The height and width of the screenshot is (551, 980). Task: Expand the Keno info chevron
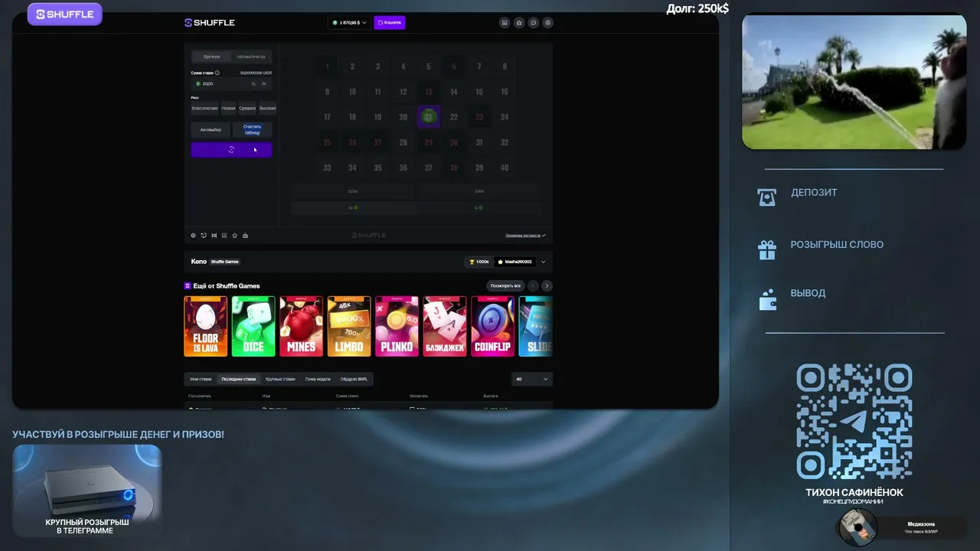pyautogui.click(x=544, y=262)
